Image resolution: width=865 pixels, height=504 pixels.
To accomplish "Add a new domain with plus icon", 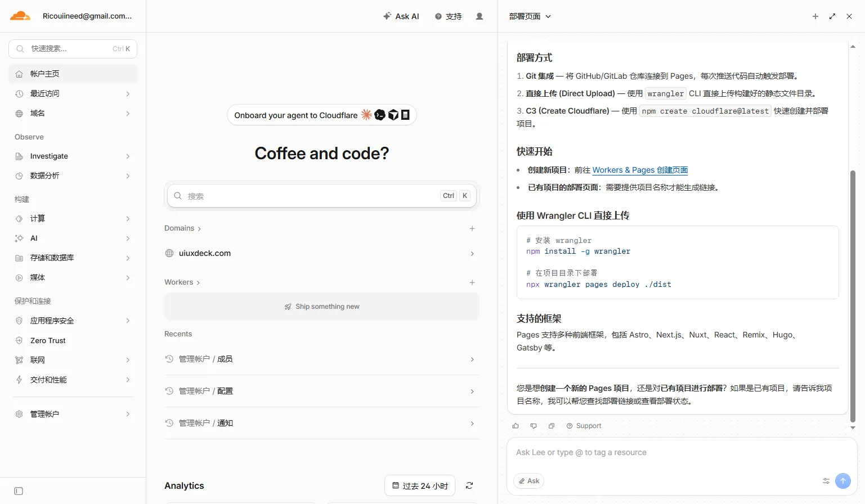I will click(472, 228).
